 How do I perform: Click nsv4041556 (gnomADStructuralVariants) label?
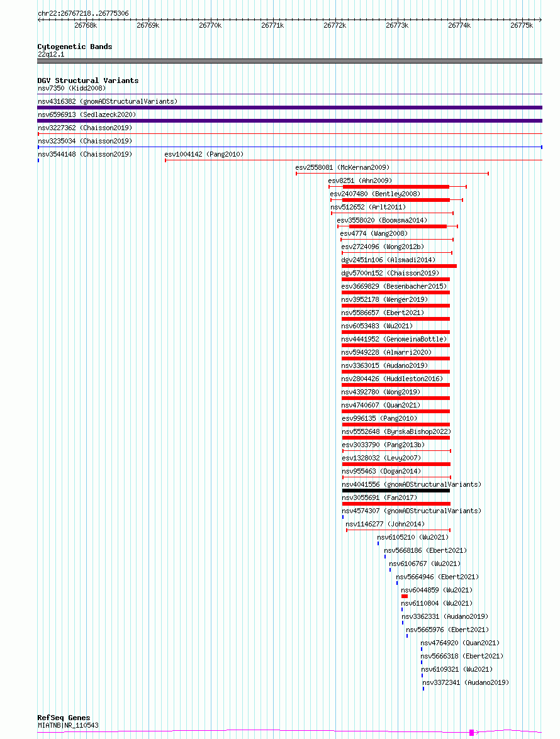(412, 484)
